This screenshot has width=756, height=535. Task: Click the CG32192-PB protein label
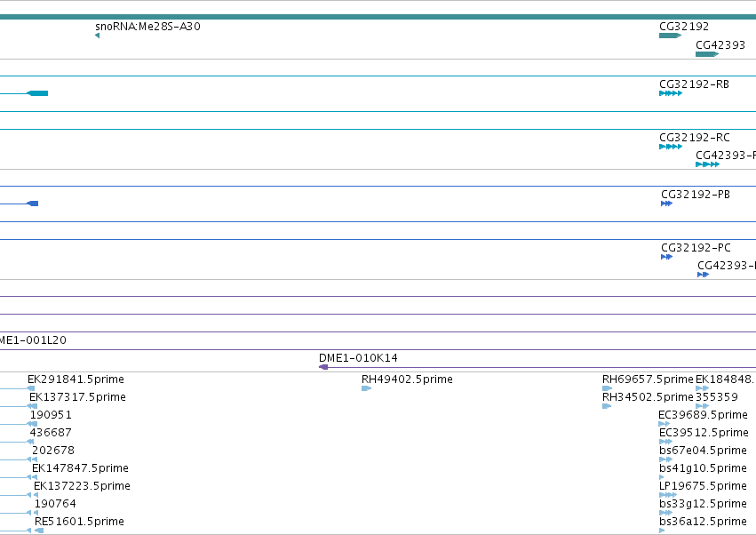[696, 195]
